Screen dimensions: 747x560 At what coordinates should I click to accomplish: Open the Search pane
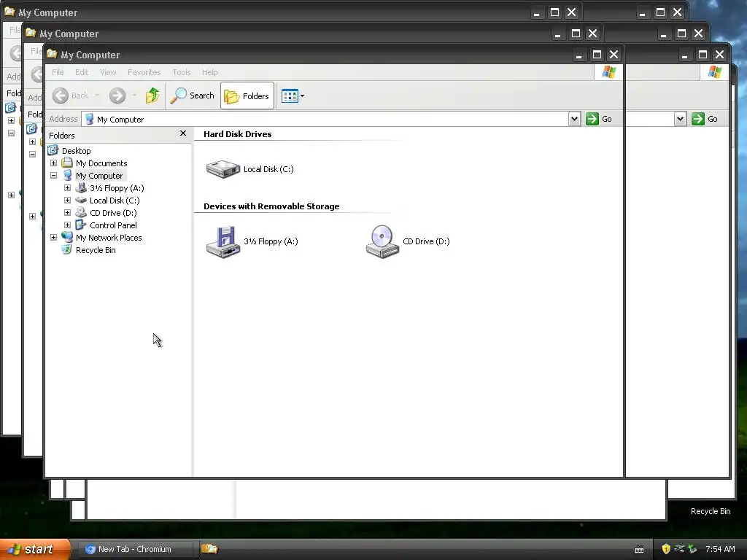(193, 96)
